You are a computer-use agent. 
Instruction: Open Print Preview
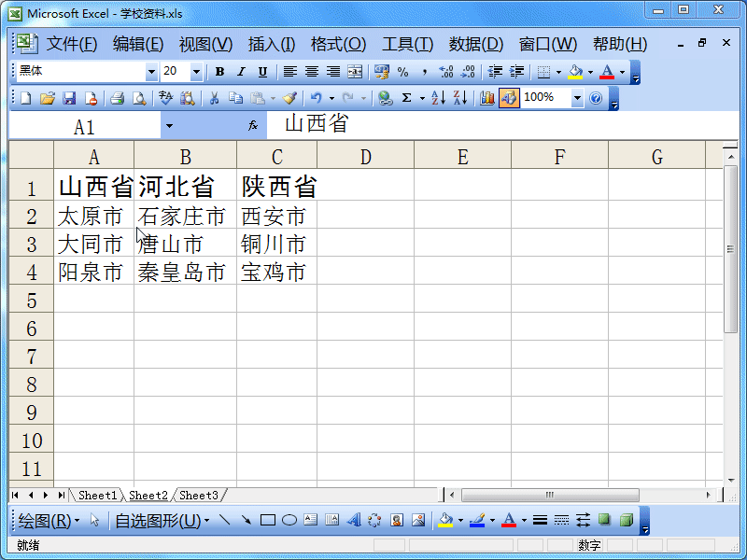pos(139,99)
